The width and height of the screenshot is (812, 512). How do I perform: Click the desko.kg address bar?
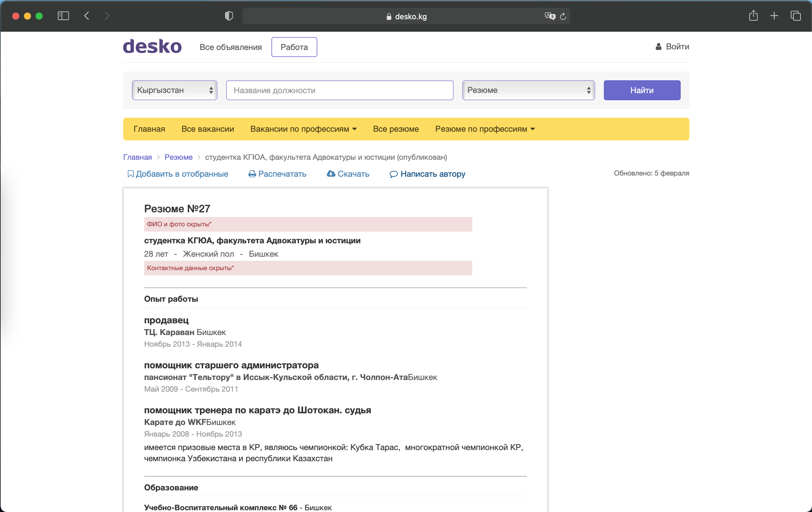[x=406, y=16]
